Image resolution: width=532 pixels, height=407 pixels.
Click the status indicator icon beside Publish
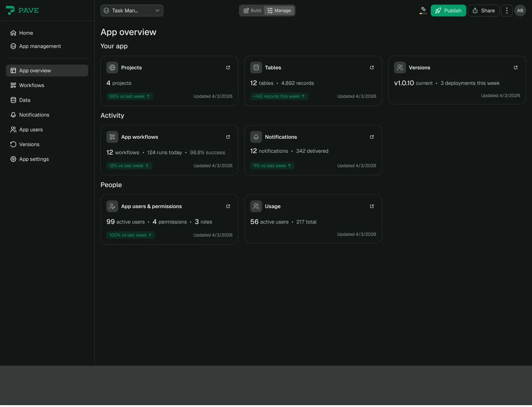[423, 10]
